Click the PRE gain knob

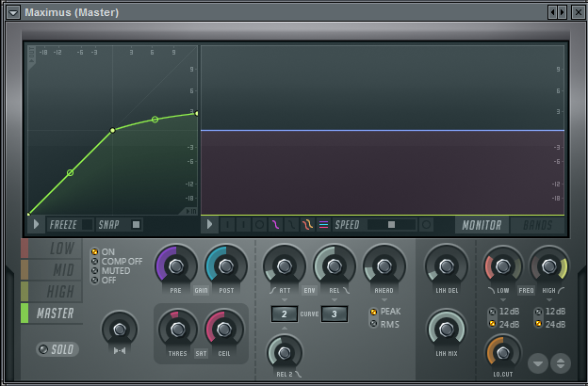tap(174, 266)
